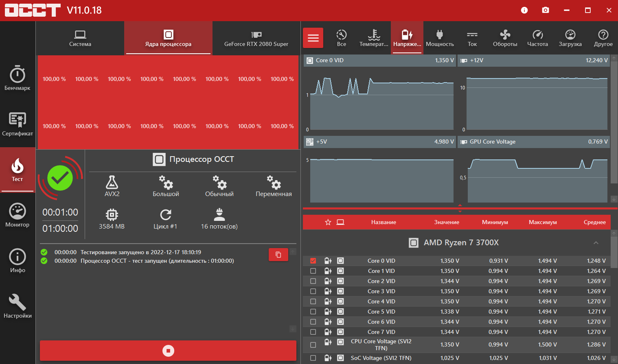Filter sensors by Другое
618x364 pixels.
(603, 38)
